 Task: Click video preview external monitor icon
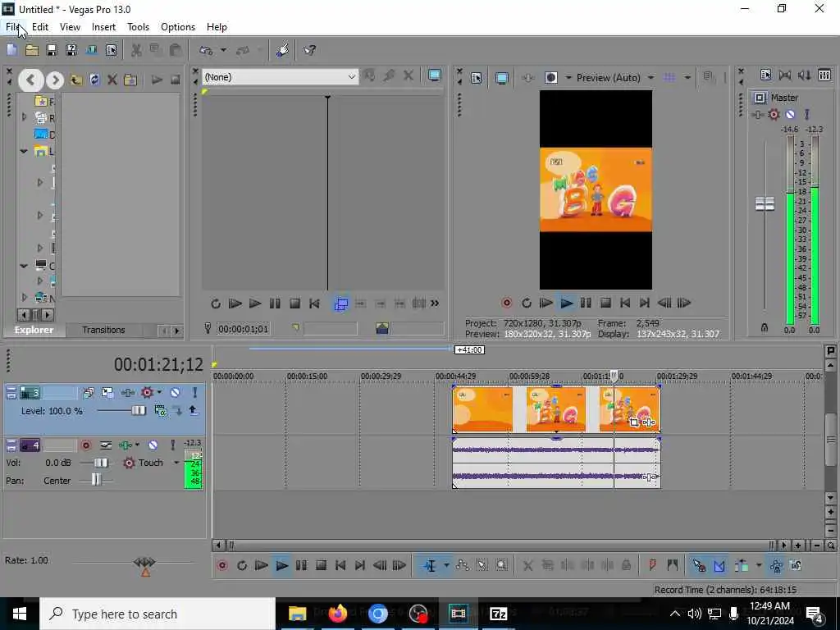click(x=501, y=78)
